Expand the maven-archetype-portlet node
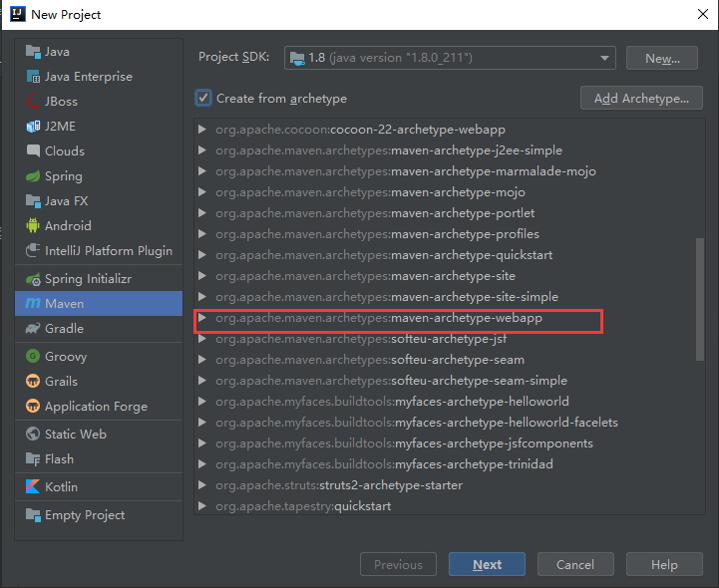Viewport: 719px width, 588px height. click(x=201, y=213)
